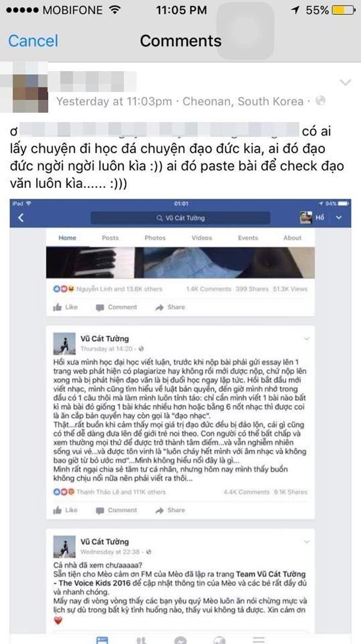Like the plagiarism essay post
This screenshot has width=361, height=644.
pos(66,510)
